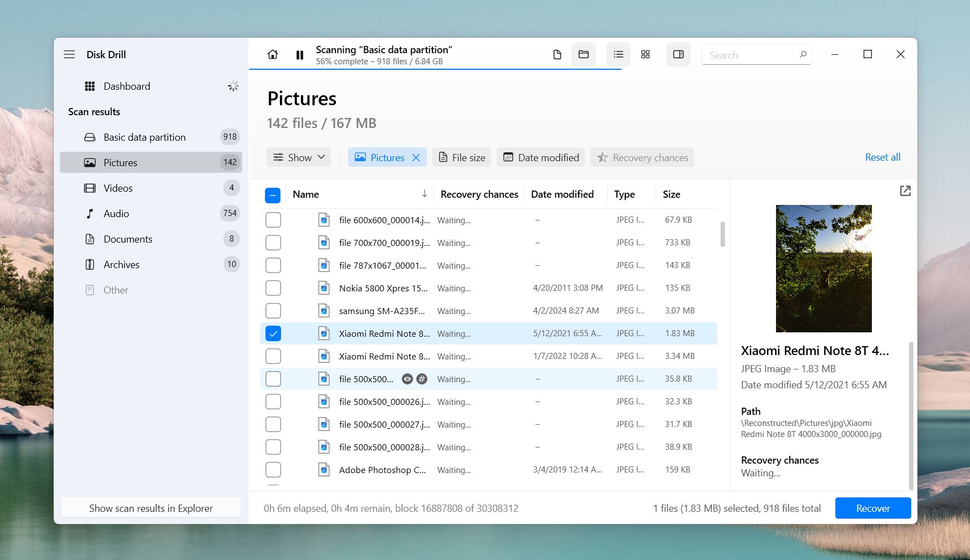The width and height of the screenshot is (970, 560).
Task: Sort by Date modified column header
Action: (x=562, y=194)
